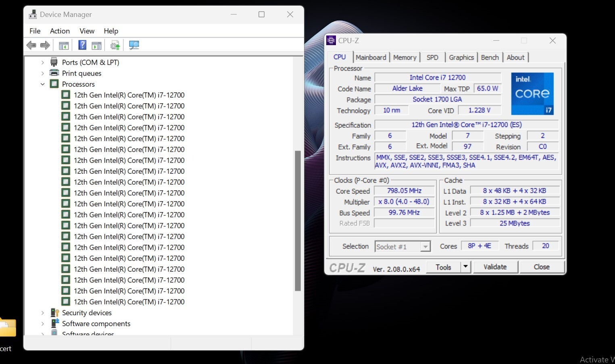The width and height of the screenshot is (615, 364).
Task: Click the Level 3 cache value 25 MBytes
Action: click(x=515, y=223)
